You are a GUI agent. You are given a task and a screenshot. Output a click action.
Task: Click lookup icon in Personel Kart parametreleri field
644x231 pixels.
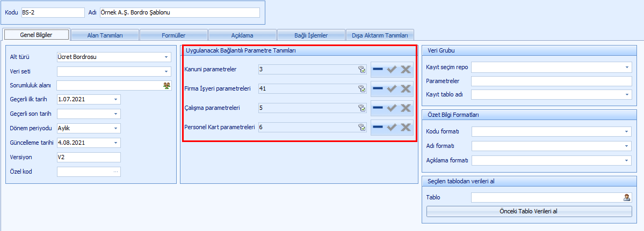coord(362,127)
